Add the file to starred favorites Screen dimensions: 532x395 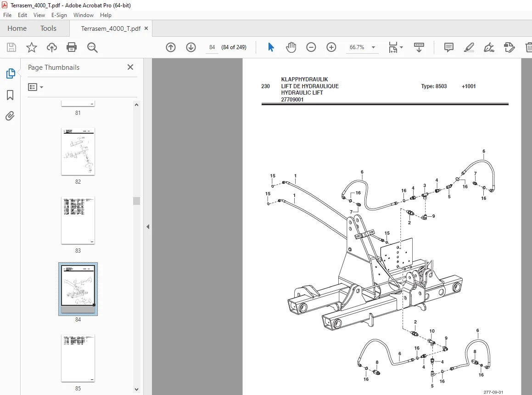[32, 47]
